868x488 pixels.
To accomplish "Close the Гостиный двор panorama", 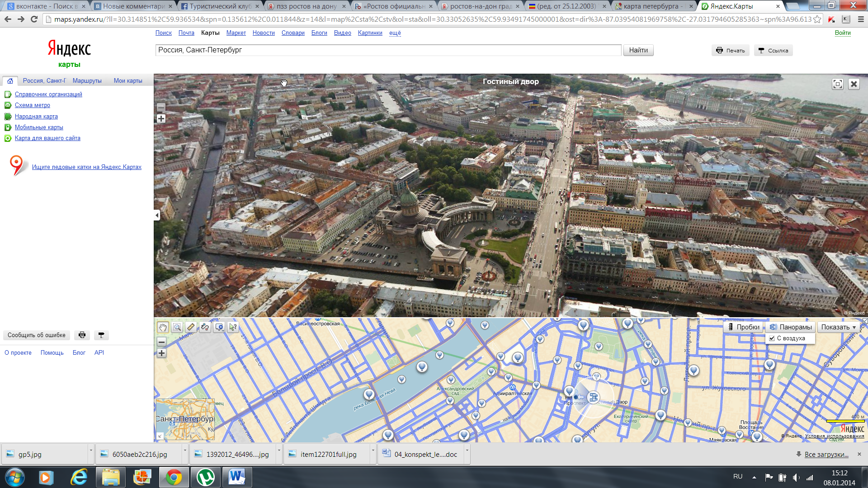I will [854, 84].
